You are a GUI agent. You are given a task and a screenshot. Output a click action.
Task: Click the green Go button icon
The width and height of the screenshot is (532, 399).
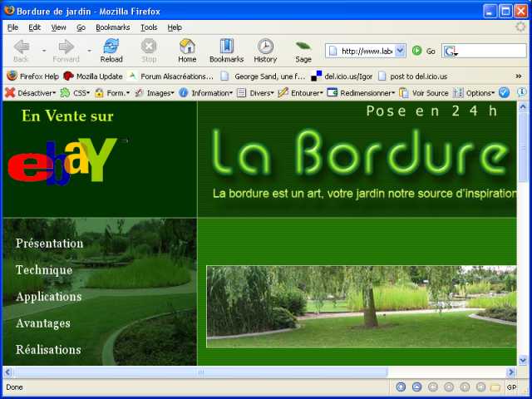(x=416, y=51)
